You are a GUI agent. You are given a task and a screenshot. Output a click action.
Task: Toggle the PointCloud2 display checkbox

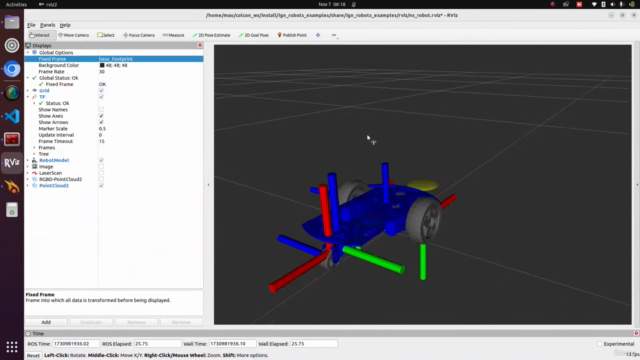click(x=101, y=185)
